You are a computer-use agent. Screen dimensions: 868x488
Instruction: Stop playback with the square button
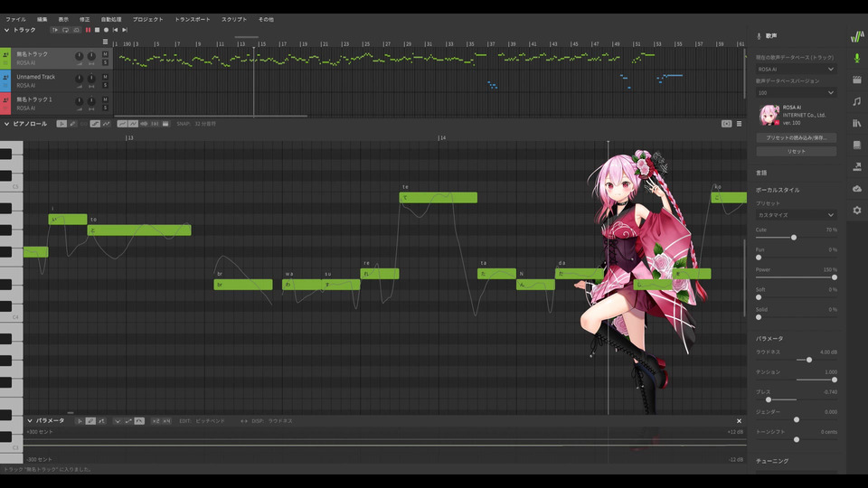coord(97,30)
